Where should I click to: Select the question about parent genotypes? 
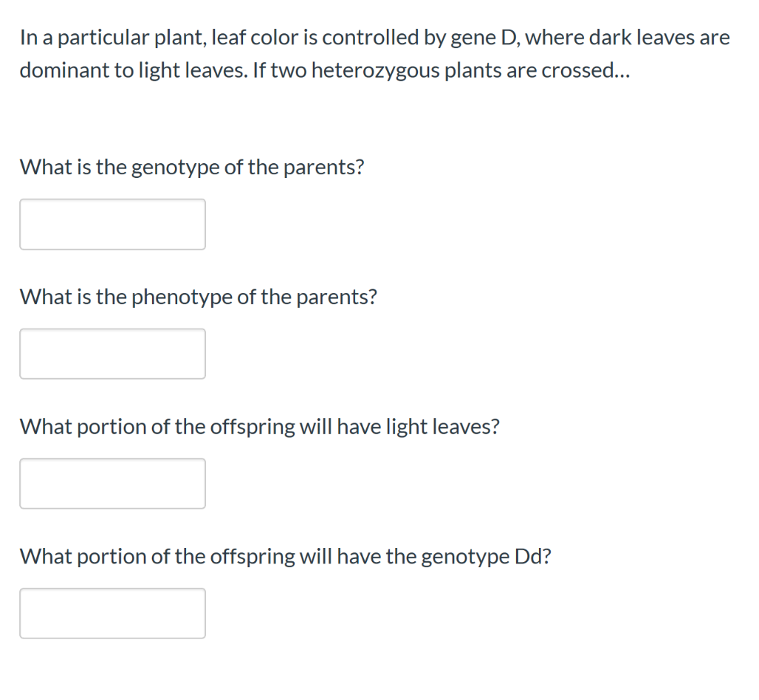click(192, 167)
